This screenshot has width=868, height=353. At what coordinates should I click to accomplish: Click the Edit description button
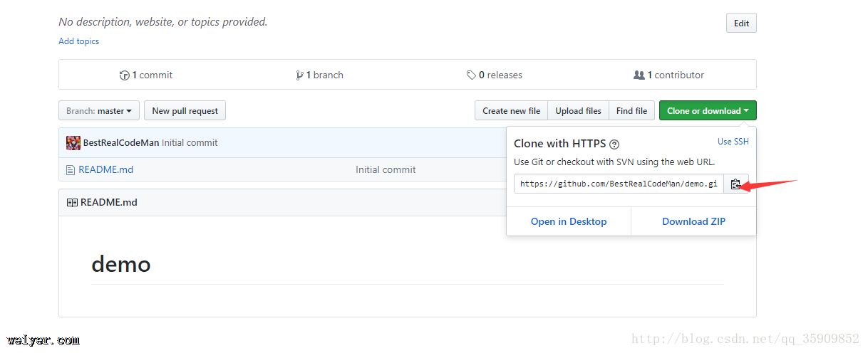tap(741, 23)
